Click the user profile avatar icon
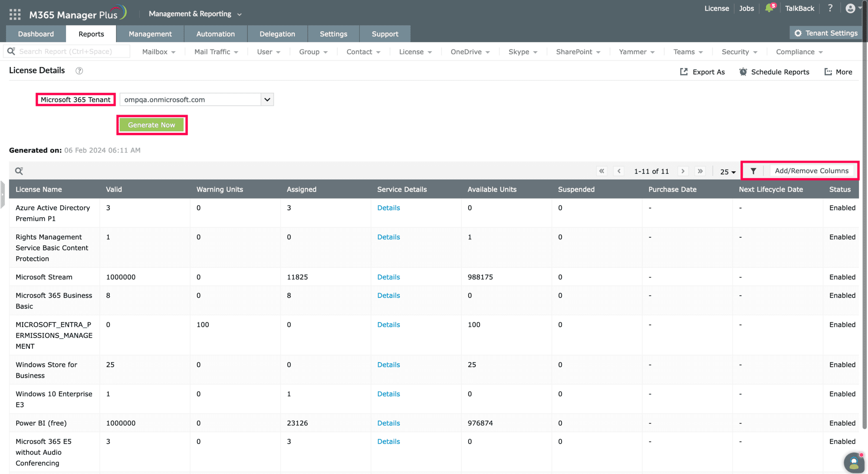This screenshot has width=868, height=474. [850, 8]
